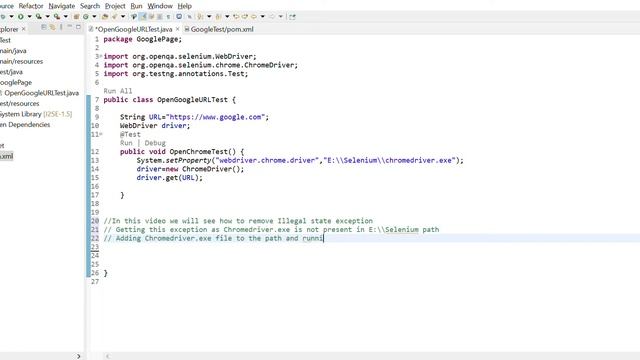The width and height of the screenshot is (640, 360).
Task: Click the green Run toolbar icon
Action: click(20, 17)
